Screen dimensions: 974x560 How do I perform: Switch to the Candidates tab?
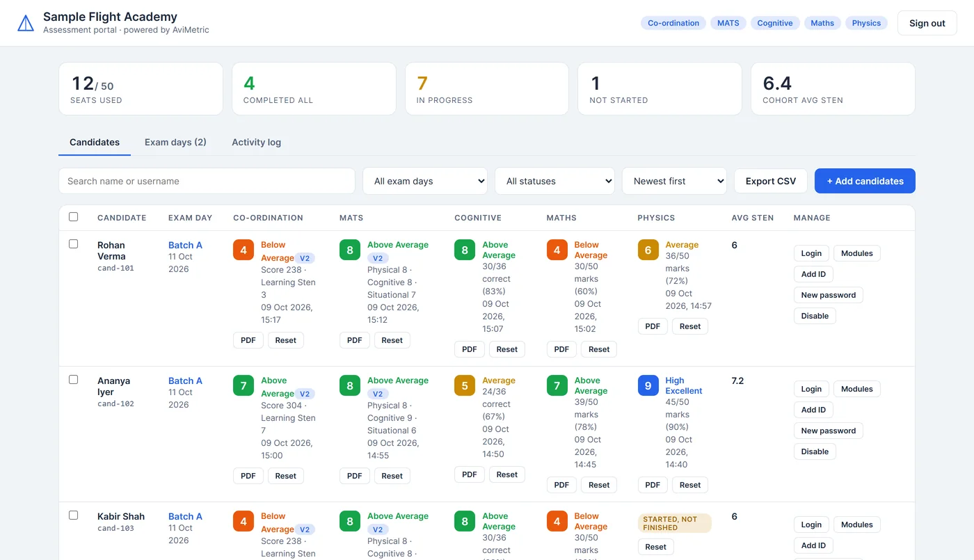(95, 142)
